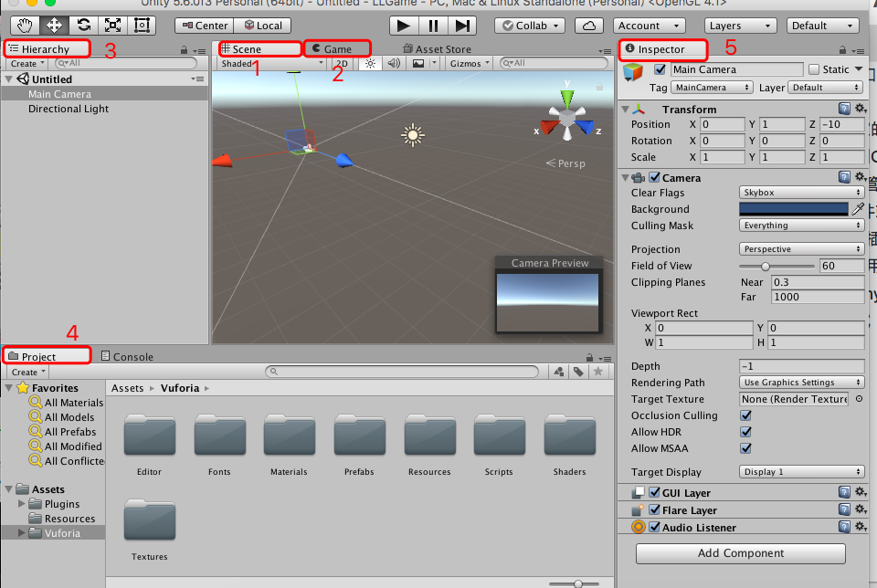Disable Audio Listener component

pyautogui.click(x=654, y=527)
